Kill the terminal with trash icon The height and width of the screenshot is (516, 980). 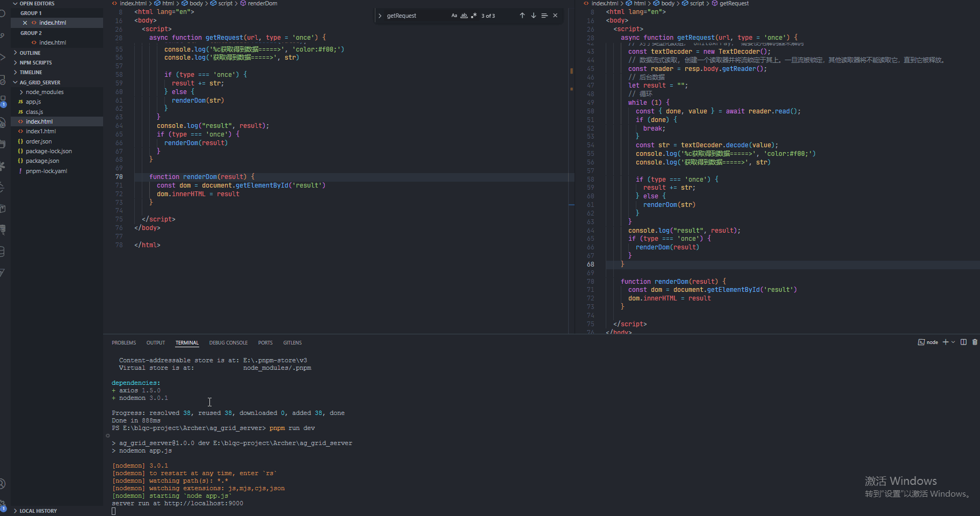(975, 342)
